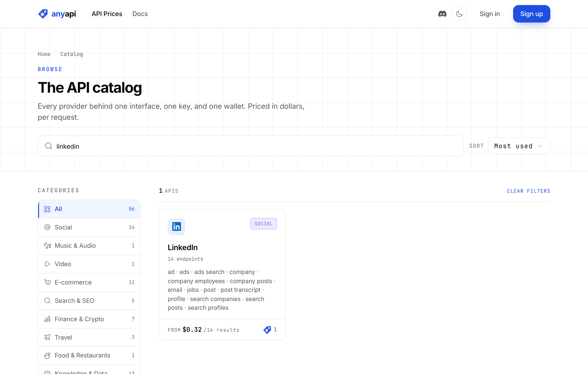This screenshot has height=374, width=588.
Task: Click the price tag icon on LinkedIn card
Action: (267, 330)
